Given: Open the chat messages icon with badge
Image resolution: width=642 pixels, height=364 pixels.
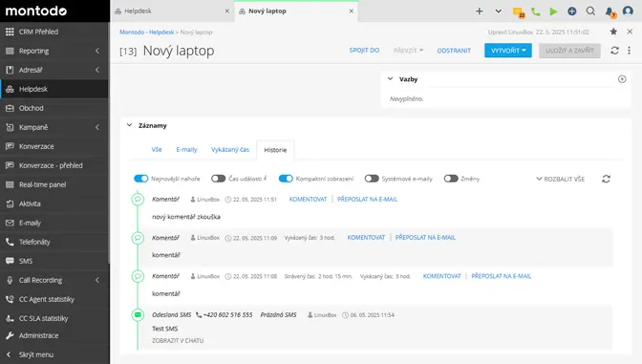Looking at the screenshot, I should (x=519, y=12).
